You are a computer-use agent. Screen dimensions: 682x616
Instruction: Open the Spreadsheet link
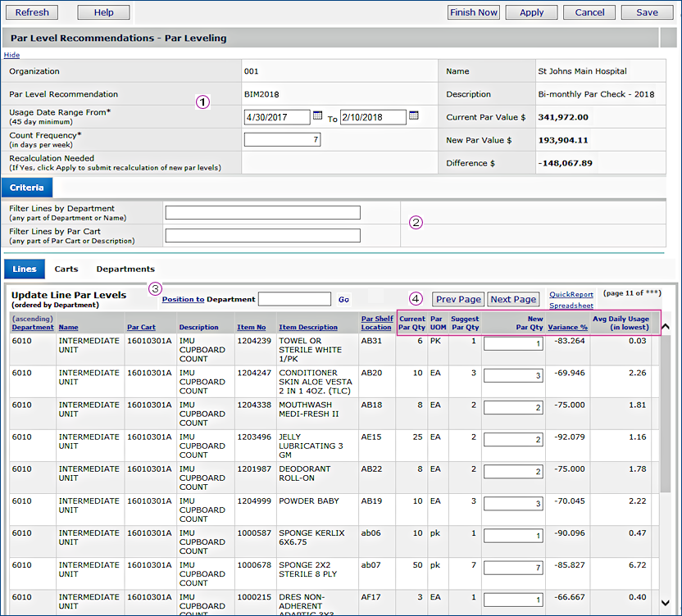(571, 306)
